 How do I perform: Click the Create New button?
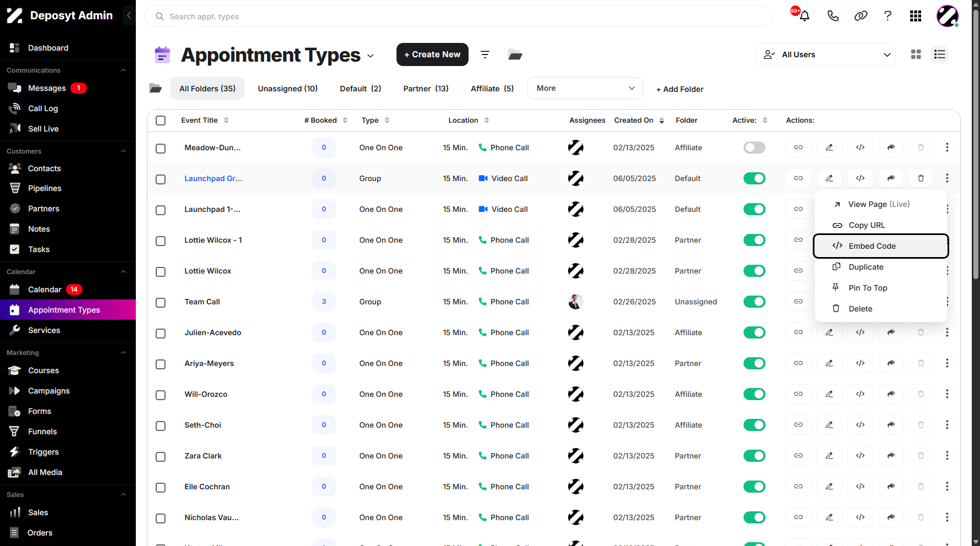[432, 54]
